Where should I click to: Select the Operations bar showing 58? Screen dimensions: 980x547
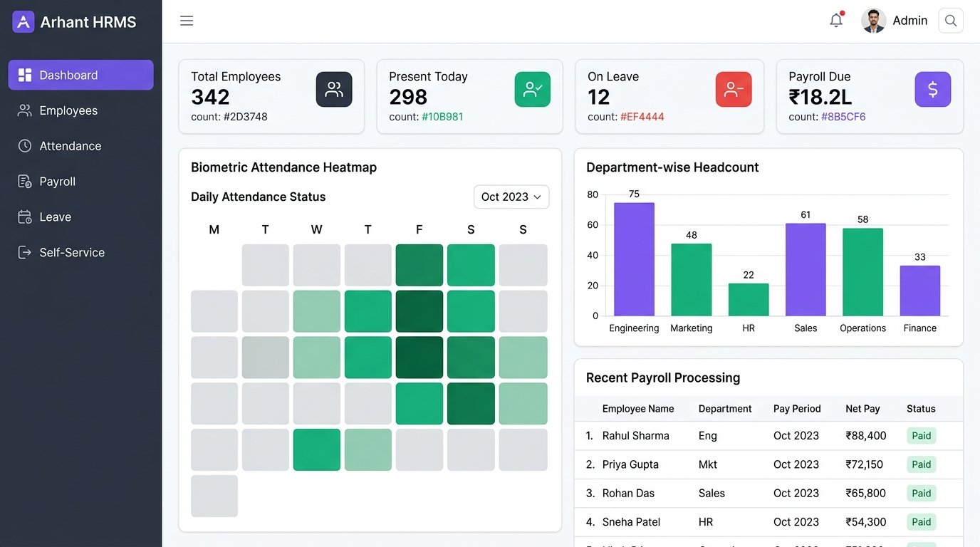coord(862,272)
